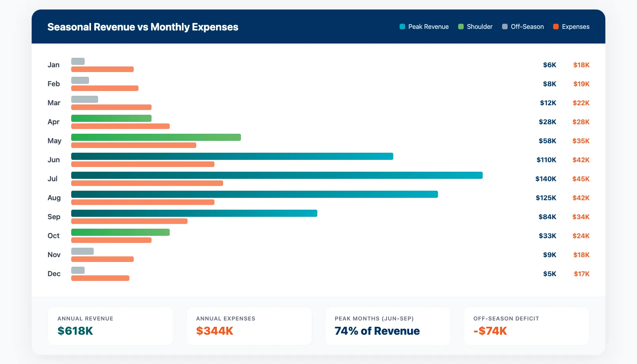Open the Annual Revenue $618K card
The height and width of the screenshot is (364, 637).
(x=110, y=326)
